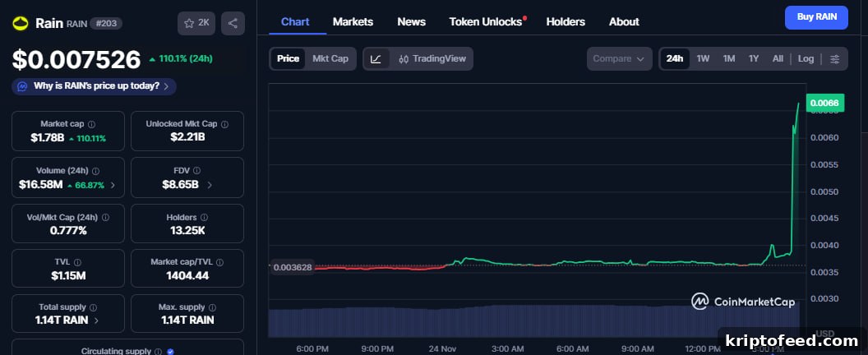Click info icon next to TVL
Screen dimensions: 868x355
(77, 262)
